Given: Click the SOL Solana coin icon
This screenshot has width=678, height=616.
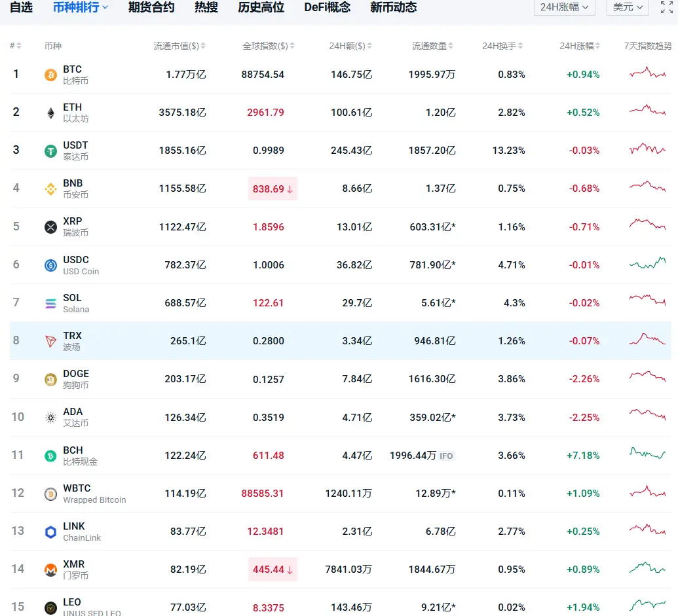Looking at the screenshot, I should pyautogui.click(x=50, y=303).
